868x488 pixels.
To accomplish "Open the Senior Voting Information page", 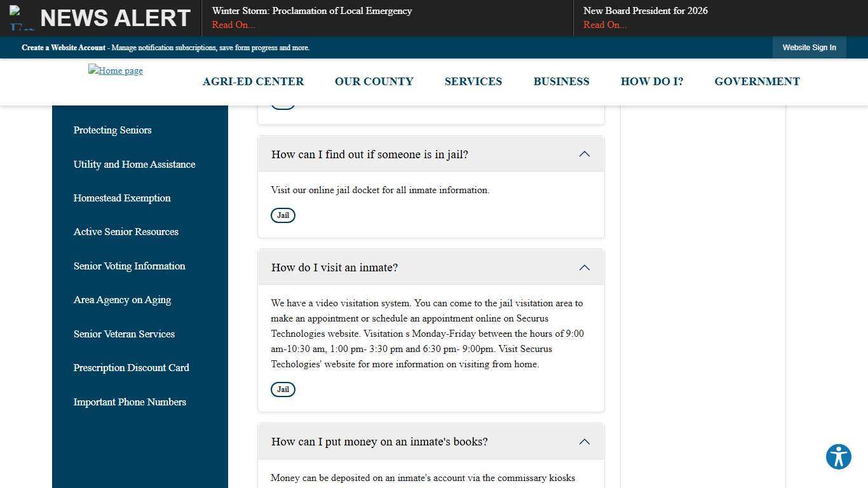I will point(129,266).
